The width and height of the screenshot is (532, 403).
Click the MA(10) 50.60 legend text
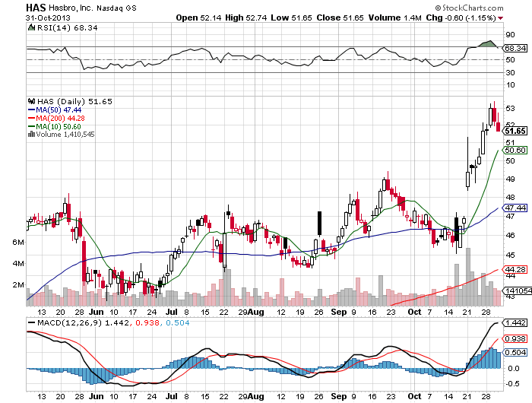click(x=59, y=127)
